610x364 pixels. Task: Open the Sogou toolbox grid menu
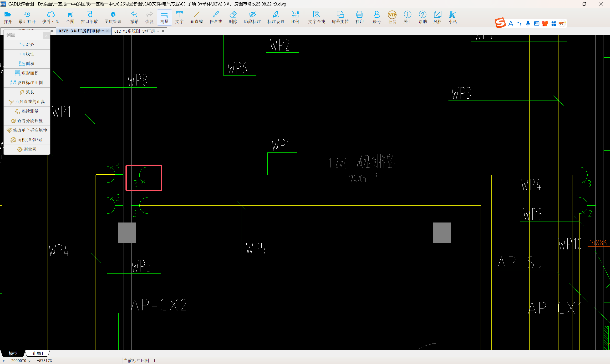(x=554, y=24)
